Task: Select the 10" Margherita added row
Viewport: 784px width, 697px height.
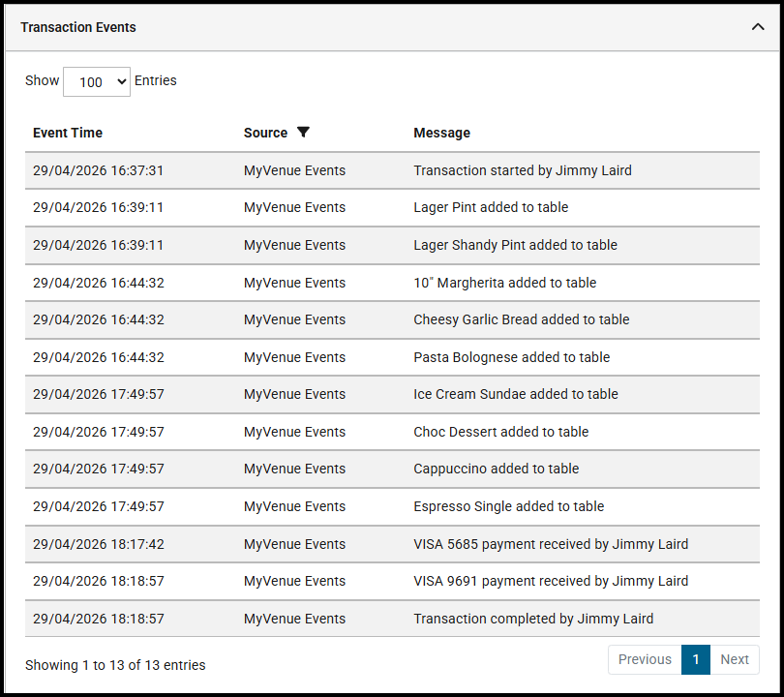Action: 504,283
